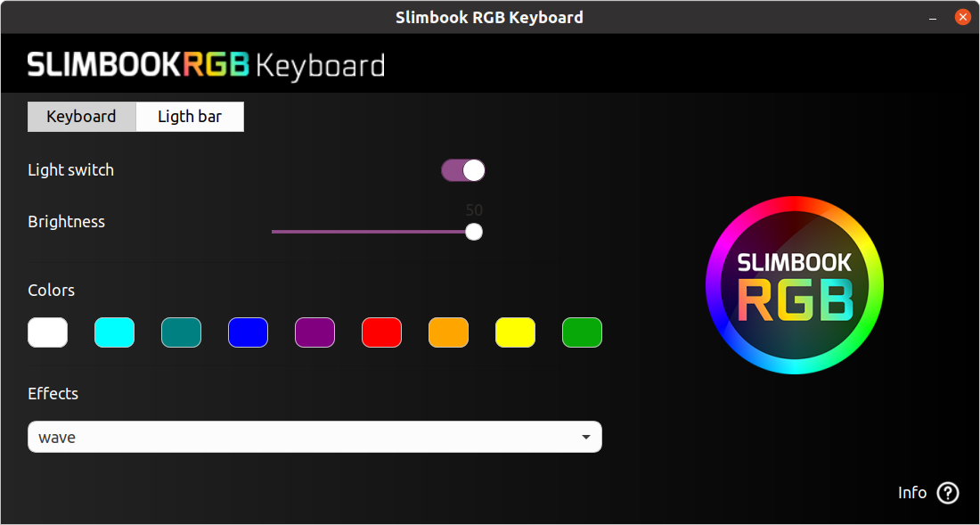Select the blue color swatch
The image size is (980, 525).
[248, 332]
